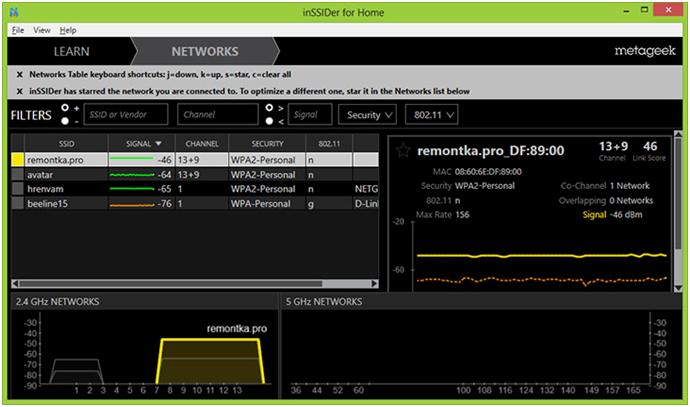
Task: Select the avatar network row
Action: click(195, 175)
